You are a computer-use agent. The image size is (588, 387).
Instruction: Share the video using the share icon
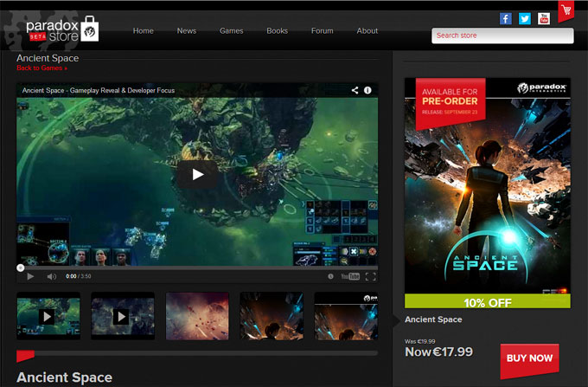[355, 90]
